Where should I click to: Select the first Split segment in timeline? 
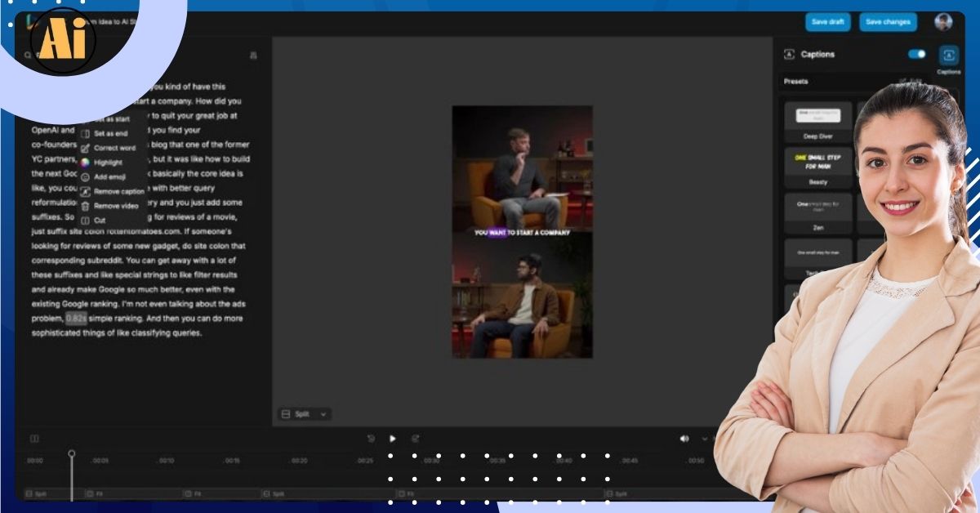[53, 493]
